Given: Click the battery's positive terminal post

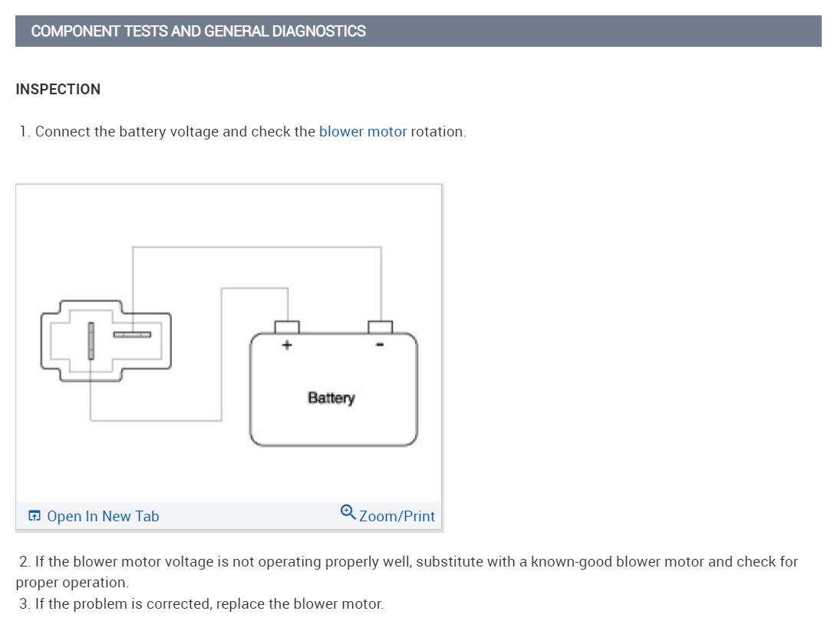Looking at the screenshot, I should coord(287,327).
